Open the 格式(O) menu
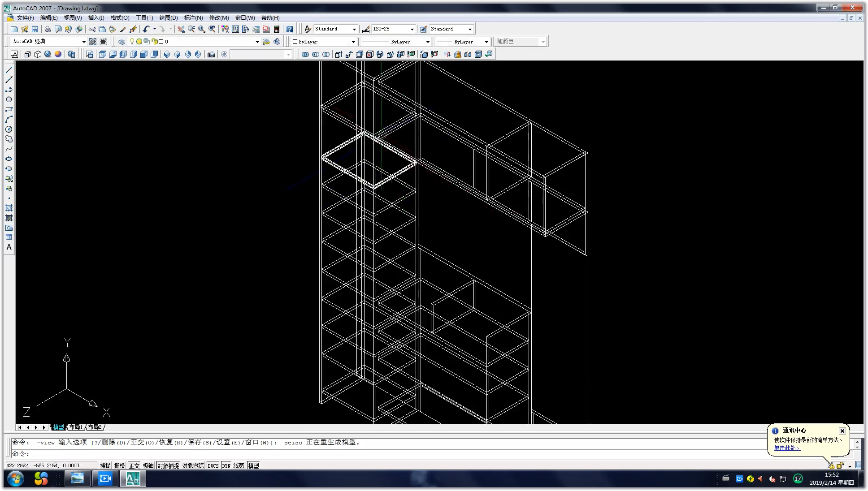This screenshot has height=491, width=868. pyautogui.click(x=120, y=18)
